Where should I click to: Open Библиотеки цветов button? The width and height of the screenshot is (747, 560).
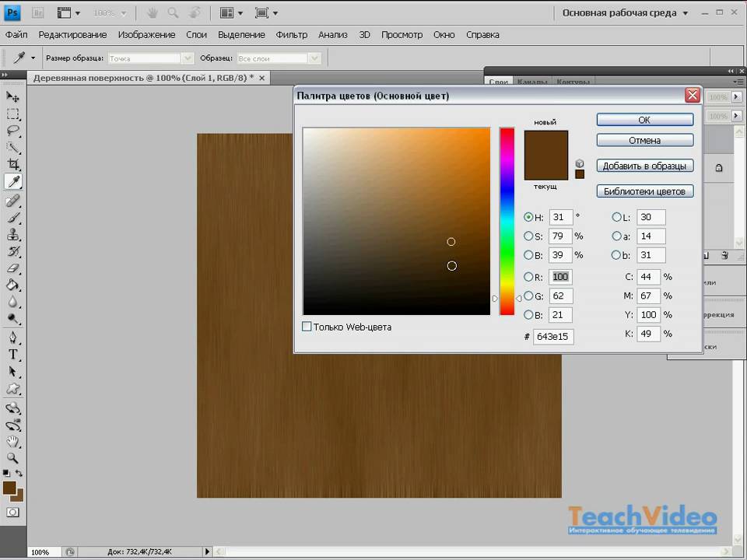point(645,191)
